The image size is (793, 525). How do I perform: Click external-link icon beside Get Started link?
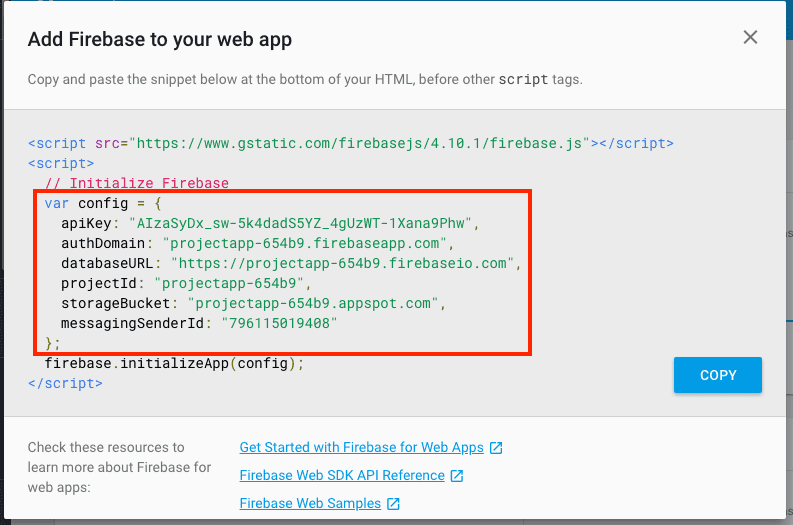point(497,448)
